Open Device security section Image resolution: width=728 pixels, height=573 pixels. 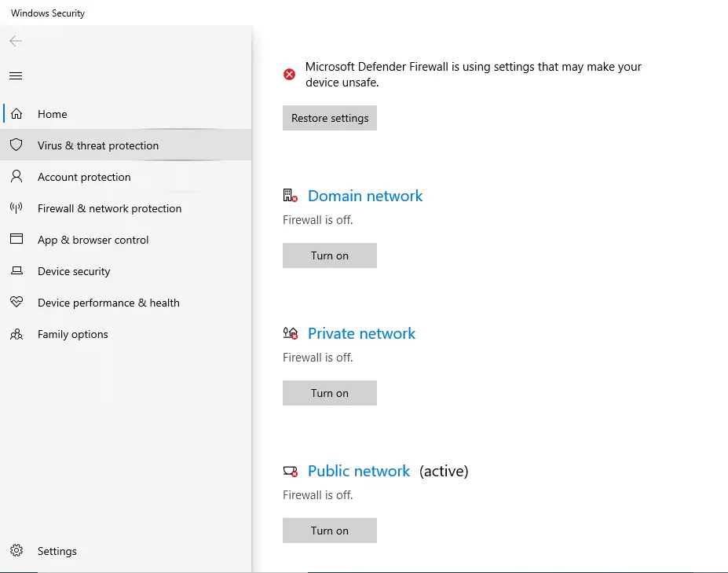pos(126,271)
